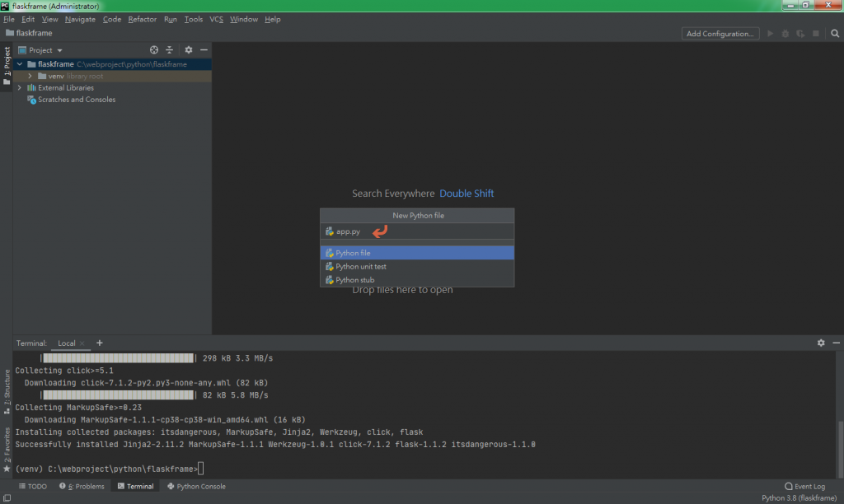The height and width of the screenshot is (504, 844).
Task: Open the Tools menu
Action: [x=193, y=20]
